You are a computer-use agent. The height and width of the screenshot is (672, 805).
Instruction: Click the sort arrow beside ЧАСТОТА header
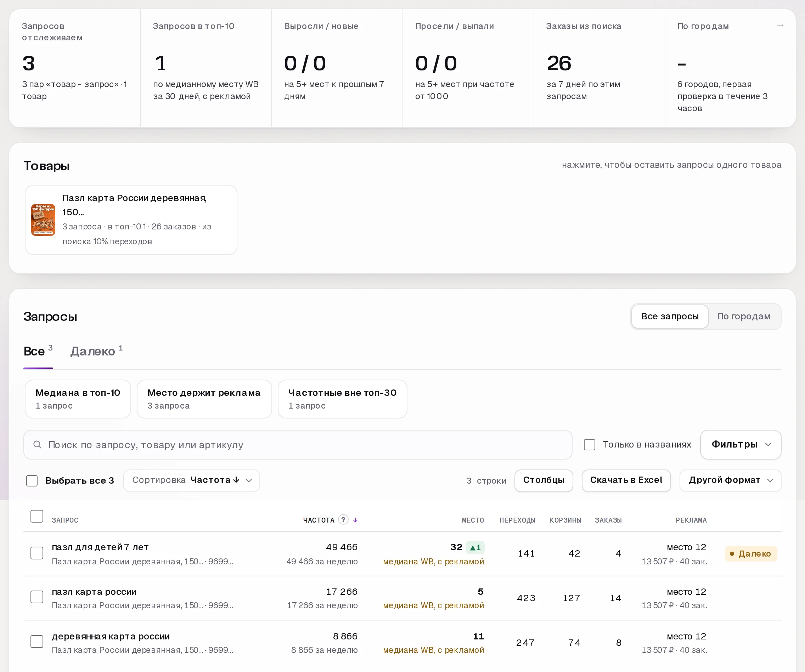(x=355, y=520)
